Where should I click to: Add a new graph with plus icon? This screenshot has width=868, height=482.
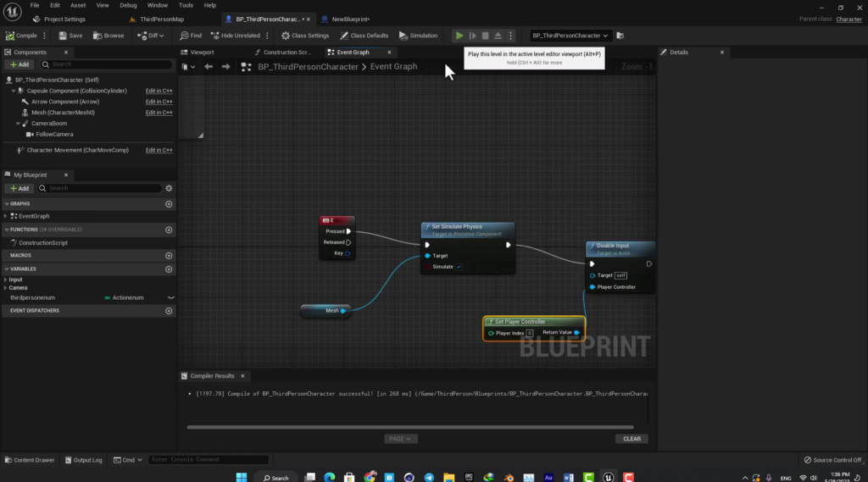click(169, 204)
